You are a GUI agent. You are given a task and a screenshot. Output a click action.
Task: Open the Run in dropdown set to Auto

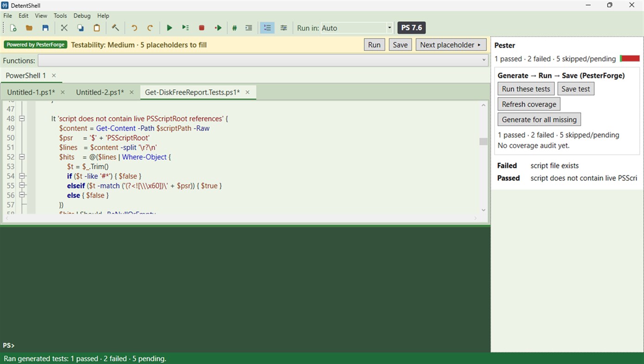[x=357, y=28]
